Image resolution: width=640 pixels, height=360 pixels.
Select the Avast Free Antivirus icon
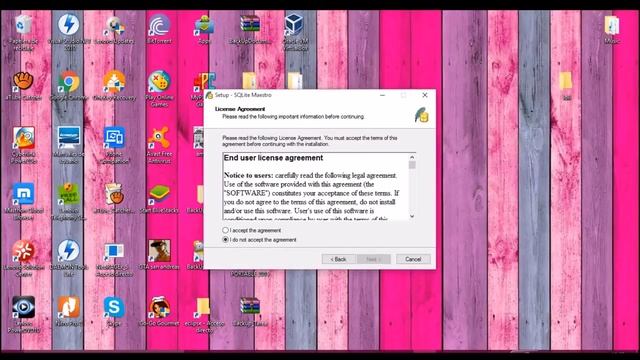[x=159, y=138]
